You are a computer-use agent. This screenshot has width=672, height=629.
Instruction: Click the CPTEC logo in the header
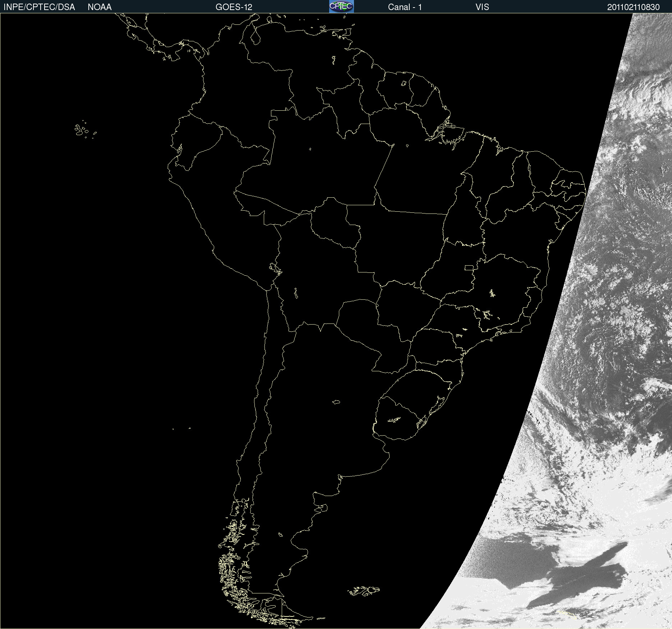(341, 6)
